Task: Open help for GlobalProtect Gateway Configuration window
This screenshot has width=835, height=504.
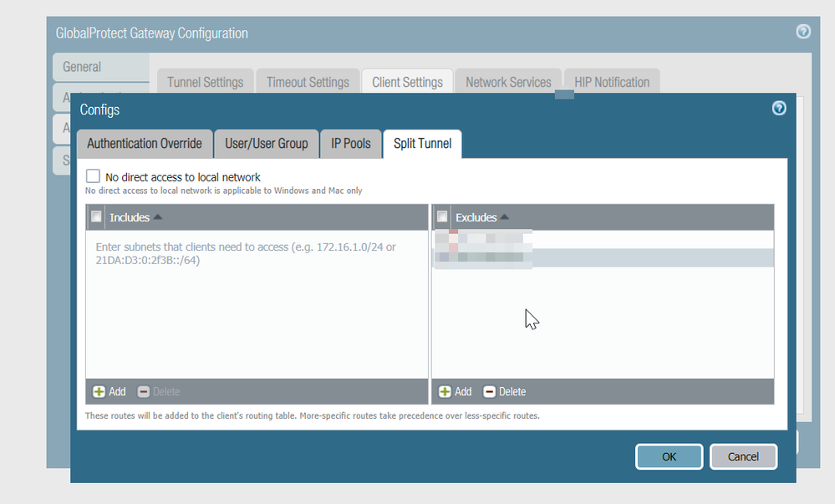Action: (803, 32)
